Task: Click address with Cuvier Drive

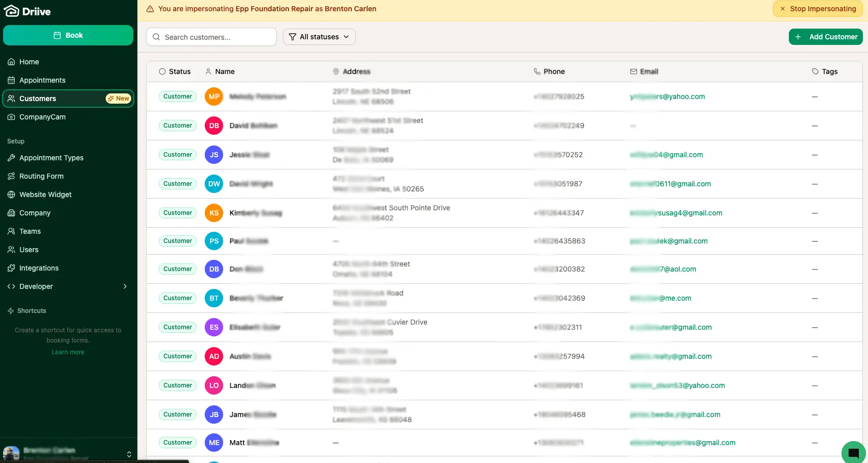Action: tap(380, 327)
